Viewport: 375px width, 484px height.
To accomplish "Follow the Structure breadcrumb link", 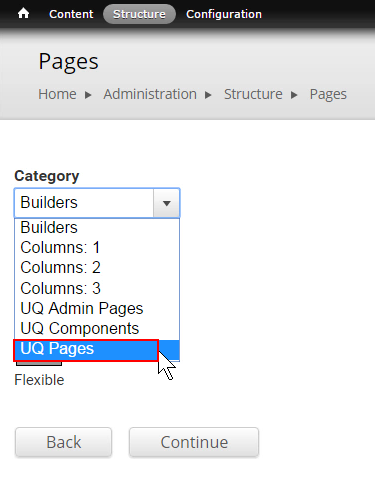I will point(253,94).
